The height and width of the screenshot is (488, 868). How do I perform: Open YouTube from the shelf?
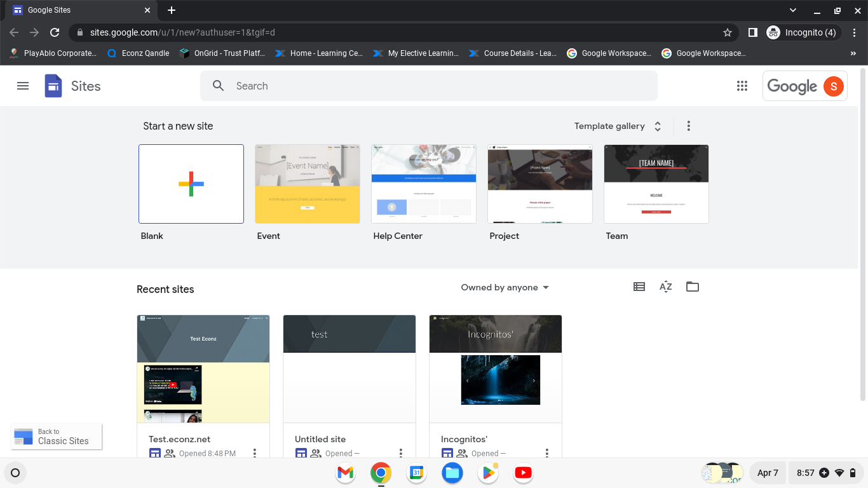tap(523, 473)
